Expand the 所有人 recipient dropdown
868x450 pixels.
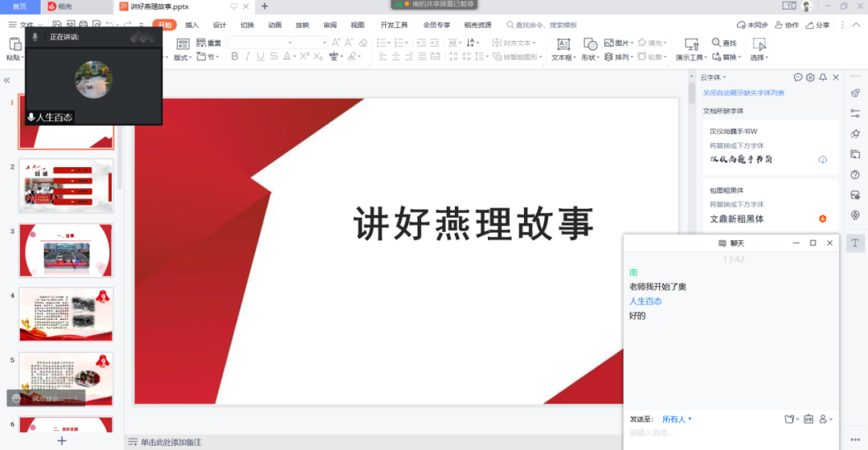tap(677, 419)
